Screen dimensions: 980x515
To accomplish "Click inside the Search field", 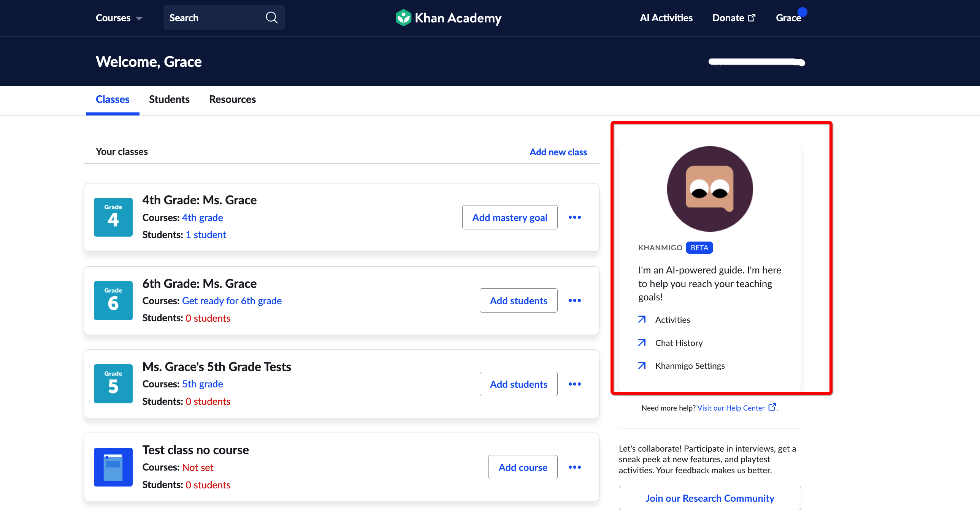I will pyautogui.click(x=213, y=17).
